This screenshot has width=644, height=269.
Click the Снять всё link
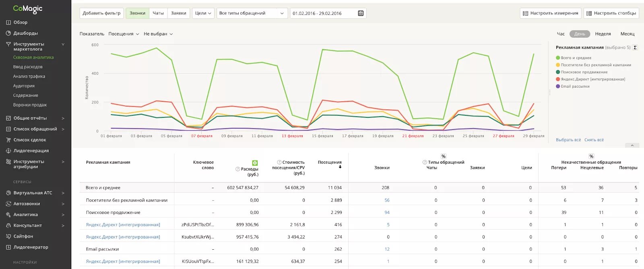pos(594,140)
